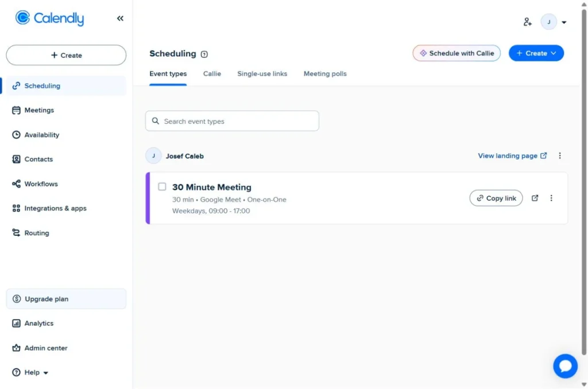Click the 30 Minute Meeting purple color bar
Viewport: 588px width, 389px height.
148,199
